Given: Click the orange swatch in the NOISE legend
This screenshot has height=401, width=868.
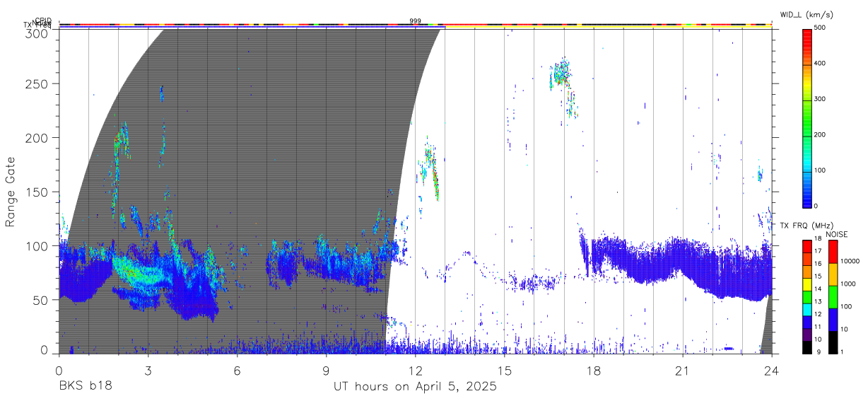Looking at the screenshot, I should click(832, 274).
